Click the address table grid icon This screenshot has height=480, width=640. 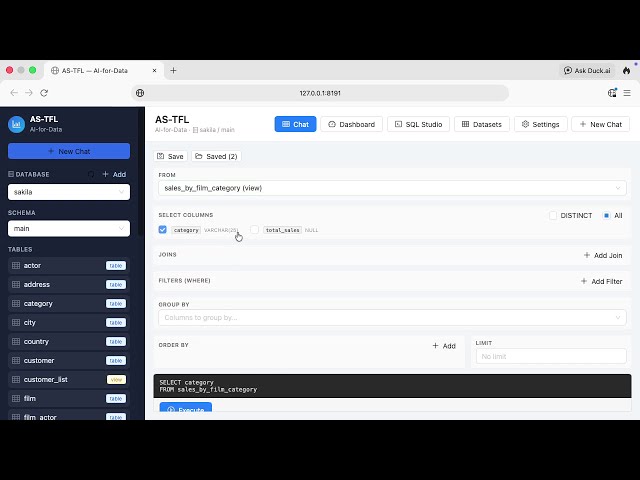(16, 284)
